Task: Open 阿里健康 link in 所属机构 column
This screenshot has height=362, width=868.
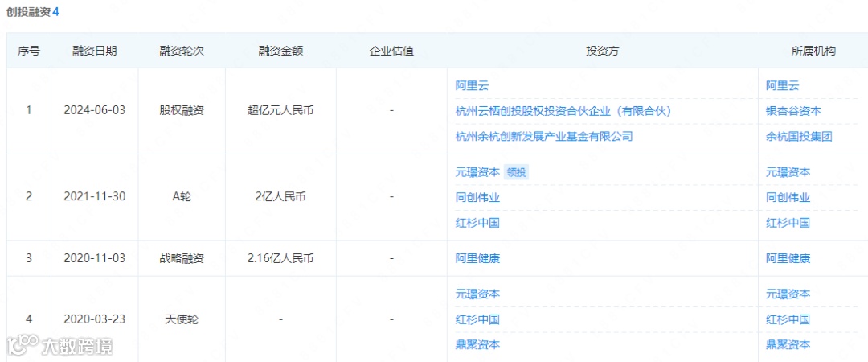Action: click(788, 258)
